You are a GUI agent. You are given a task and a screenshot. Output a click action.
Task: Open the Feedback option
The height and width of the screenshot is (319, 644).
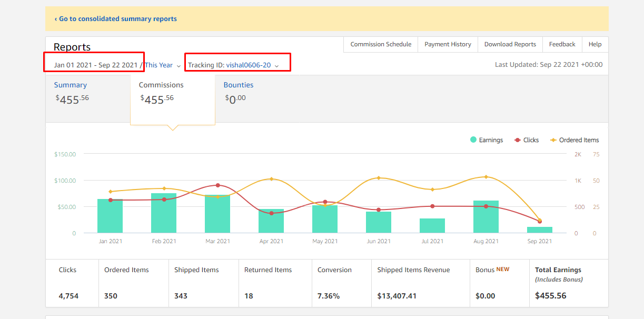[562, 44]
